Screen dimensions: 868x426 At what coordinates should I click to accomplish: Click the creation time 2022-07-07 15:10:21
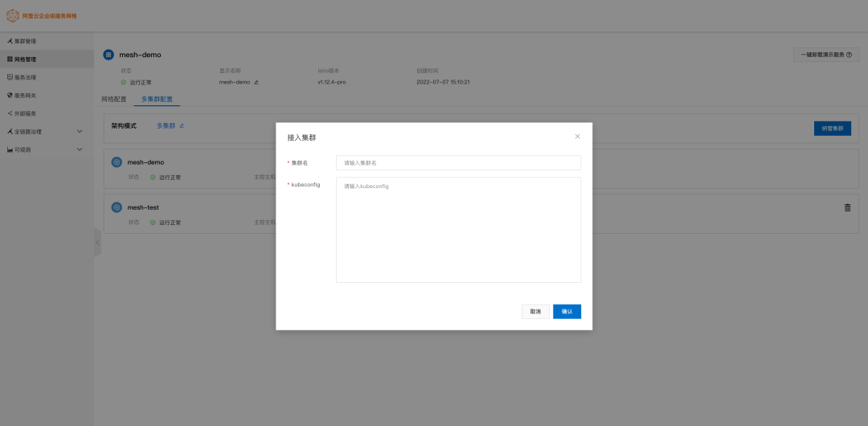click(444, 82)
